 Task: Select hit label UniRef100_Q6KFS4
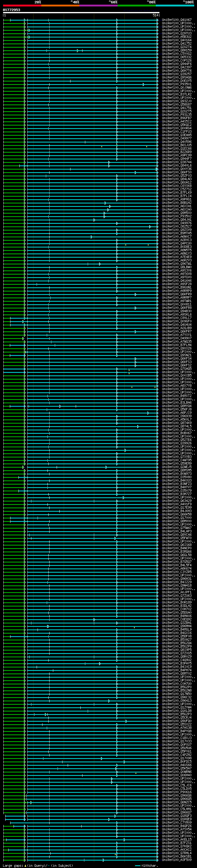coord(177,358)
